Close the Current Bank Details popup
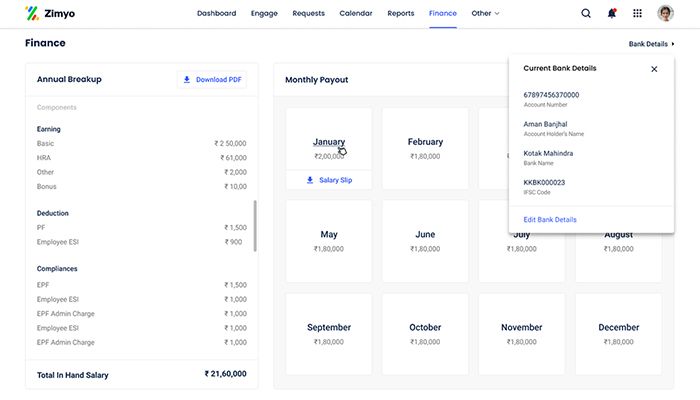This screenshot has width=700, height=400. click(x=654, y=69)
